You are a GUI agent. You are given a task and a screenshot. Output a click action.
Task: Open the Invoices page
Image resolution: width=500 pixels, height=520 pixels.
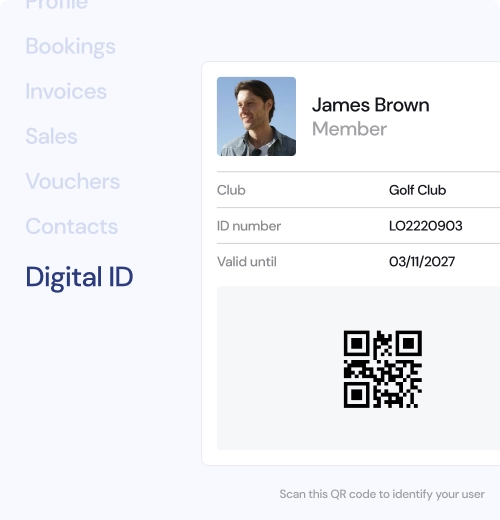coord(66,91)
